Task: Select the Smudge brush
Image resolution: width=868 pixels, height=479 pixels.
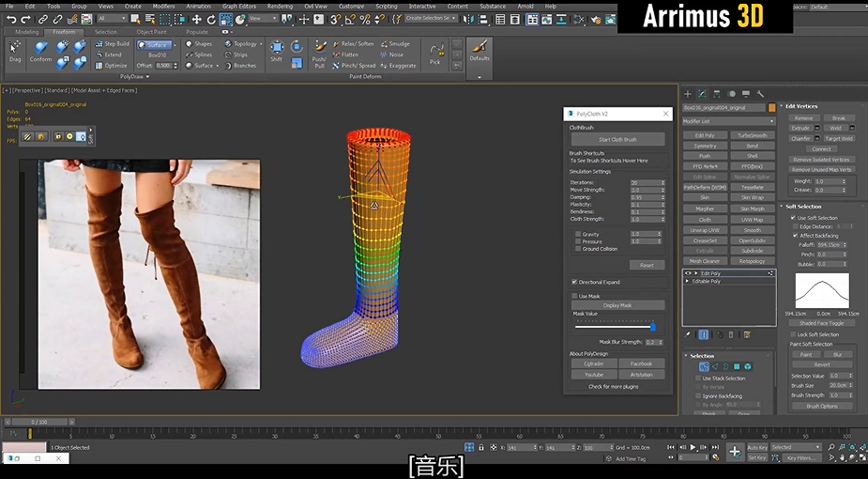Action: coord(395,44)
